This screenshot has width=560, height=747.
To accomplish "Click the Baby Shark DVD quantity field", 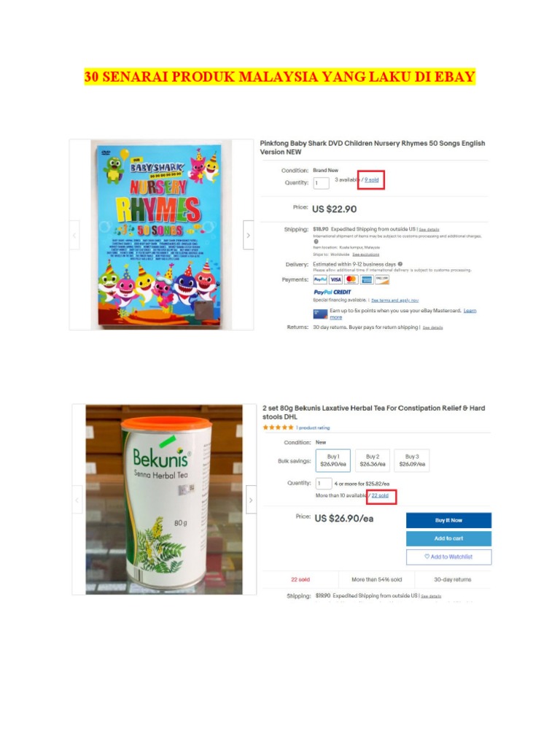I will (321, 183).
